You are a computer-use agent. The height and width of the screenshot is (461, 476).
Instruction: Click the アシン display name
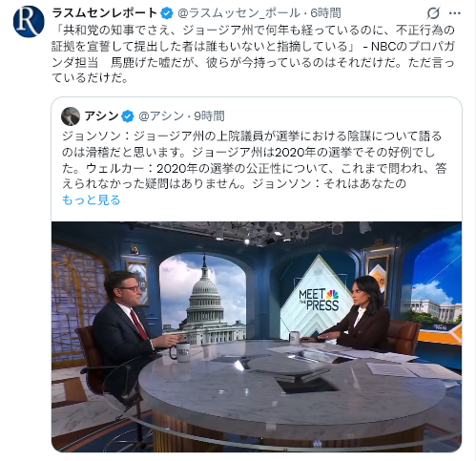(102, 116)
